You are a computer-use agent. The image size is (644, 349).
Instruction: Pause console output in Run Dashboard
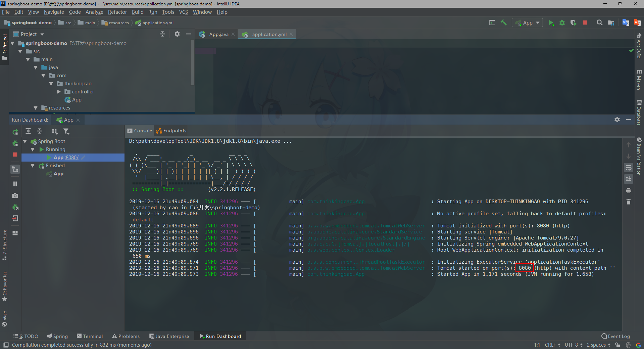pos(15,184)
